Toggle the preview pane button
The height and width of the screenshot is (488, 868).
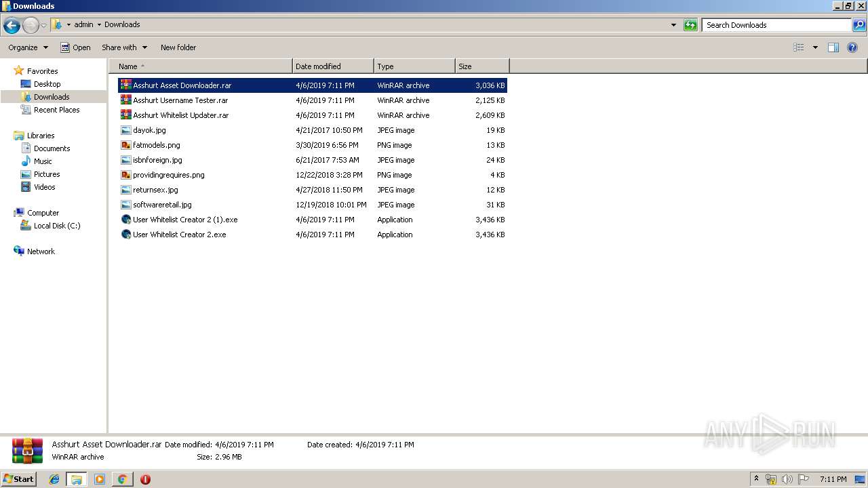(833, 47)
